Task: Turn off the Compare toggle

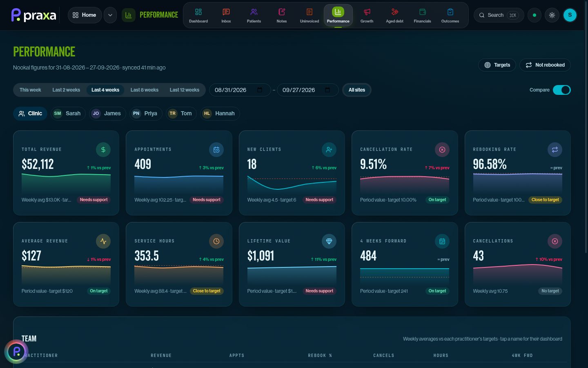Action: click(x=561, y=90)
